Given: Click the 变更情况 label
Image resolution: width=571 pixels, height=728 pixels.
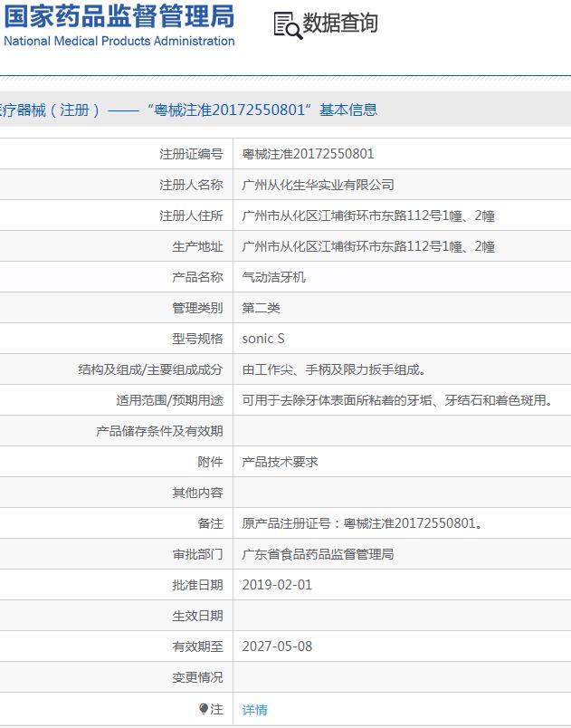Looking at the screenshot, I should coord(197,677).
